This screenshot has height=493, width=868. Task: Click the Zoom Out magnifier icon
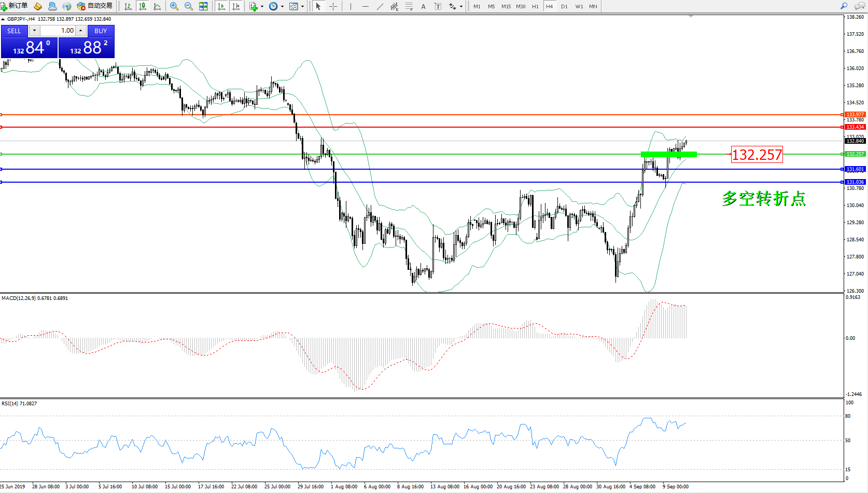tap(189, 6)
